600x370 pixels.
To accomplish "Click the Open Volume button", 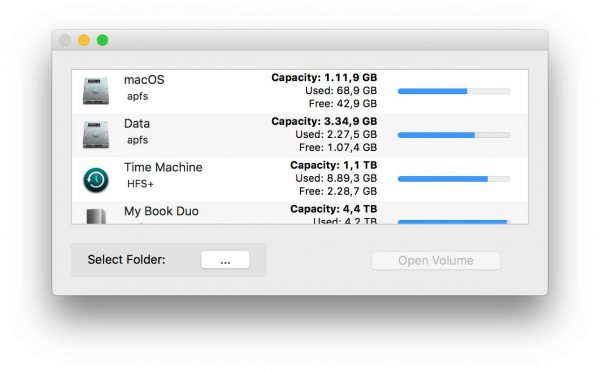I will pyautogui.click(x=436, y=261).
